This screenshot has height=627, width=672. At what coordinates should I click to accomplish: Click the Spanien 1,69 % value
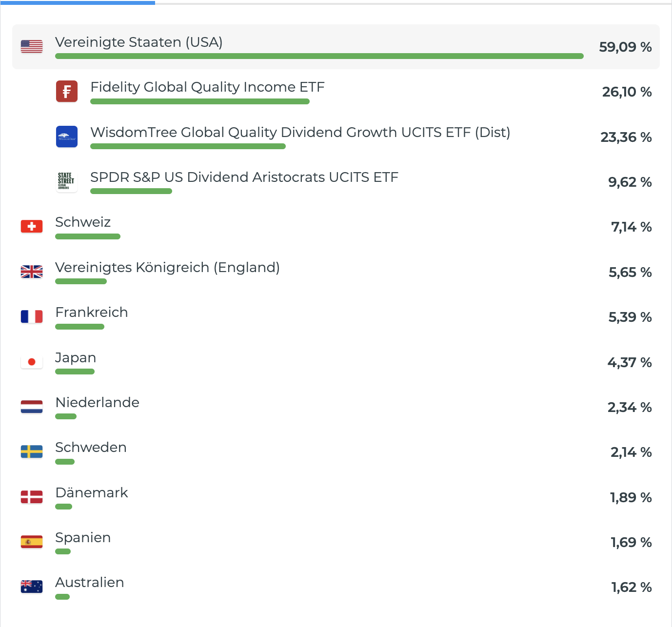tap(631, 542)
